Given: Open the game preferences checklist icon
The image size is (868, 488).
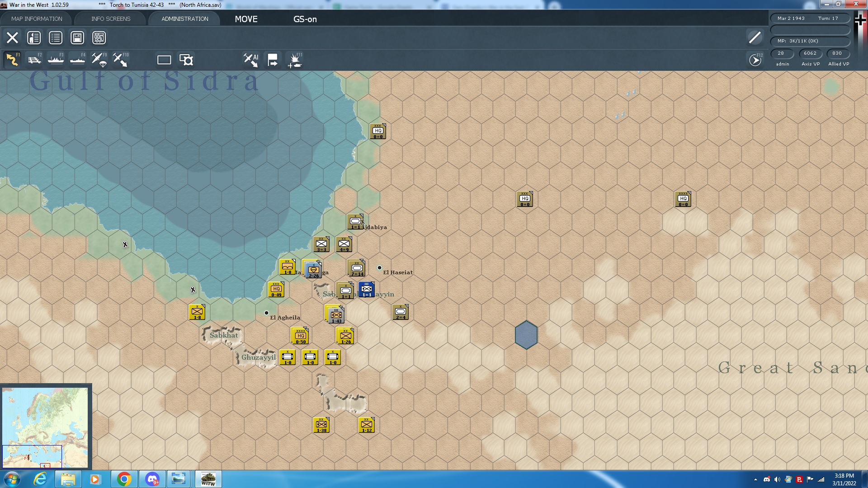Looking at the screenshot, I should 56,38.
